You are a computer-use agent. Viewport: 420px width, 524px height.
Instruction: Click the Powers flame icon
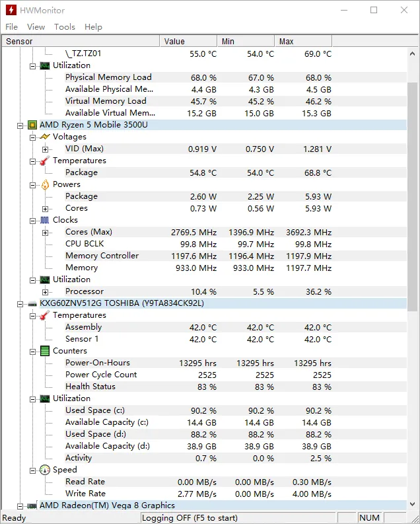click(45, 184)
